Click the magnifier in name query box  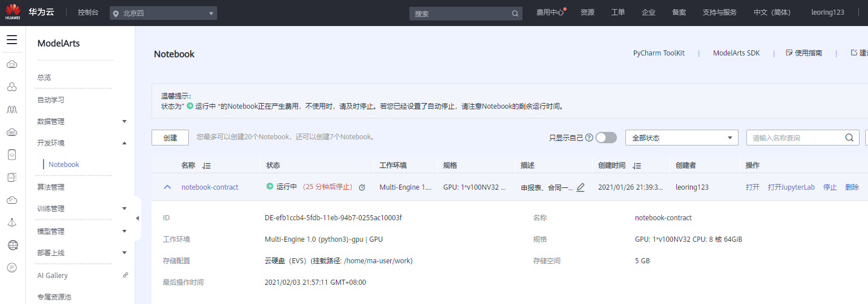pyautogui.click(x=849, y=138)
